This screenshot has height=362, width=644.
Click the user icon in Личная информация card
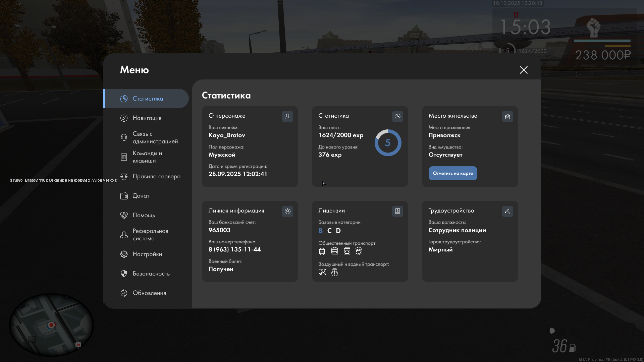click(287, 211)
